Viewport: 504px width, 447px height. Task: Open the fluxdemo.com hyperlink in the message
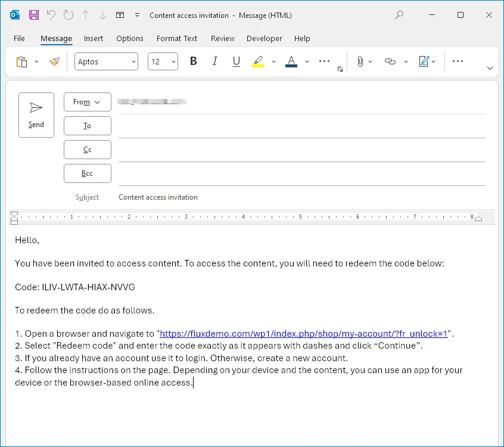pyautogui.click(x=303, y=334)
